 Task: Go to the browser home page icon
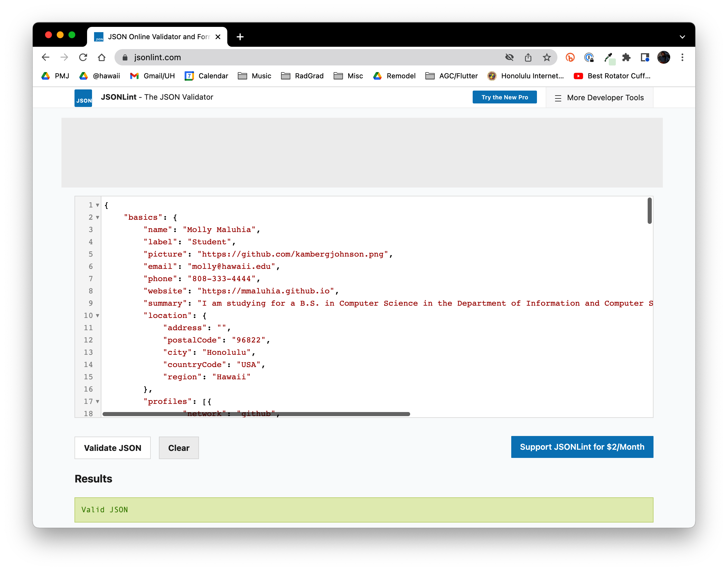102,58
